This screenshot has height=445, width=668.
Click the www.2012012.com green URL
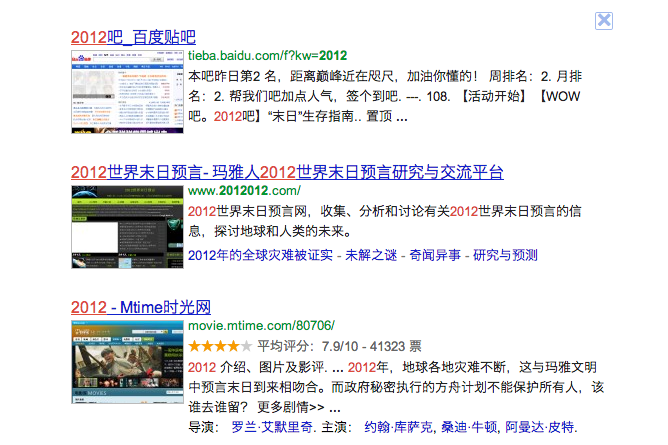click(x=244, y=190)
